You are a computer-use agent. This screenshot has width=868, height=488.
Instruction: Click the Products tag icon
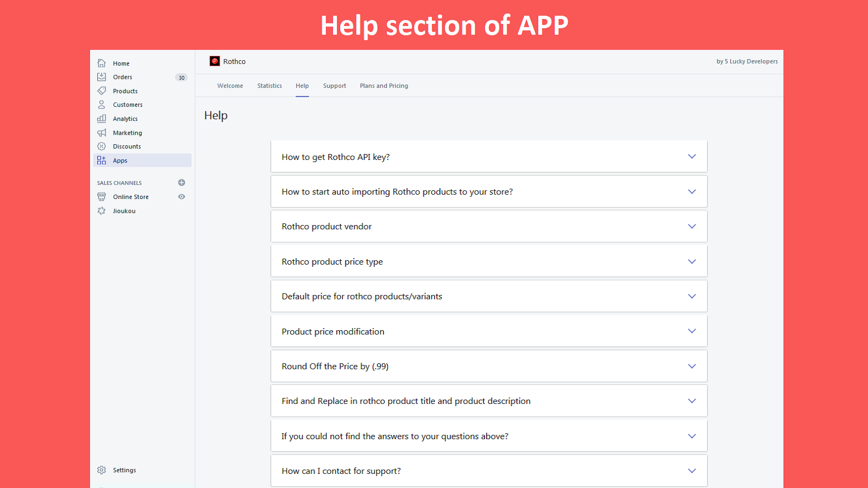[101, 91]
